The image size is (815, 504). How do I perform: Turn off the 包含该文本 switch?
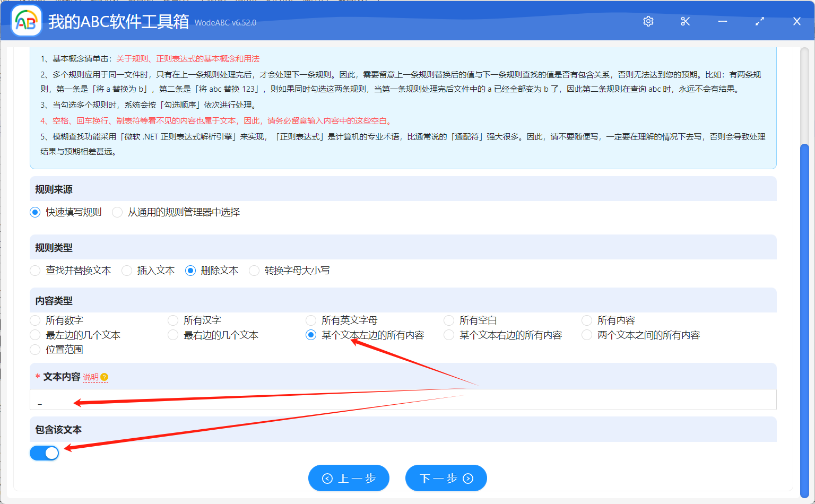click(x=45, y=453)
